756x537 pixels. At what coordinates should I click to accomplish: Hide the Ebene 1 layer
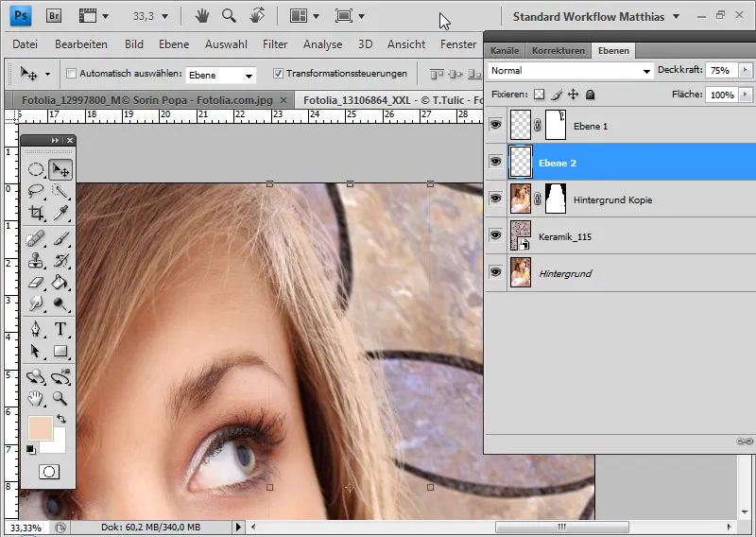coord(495,125)
